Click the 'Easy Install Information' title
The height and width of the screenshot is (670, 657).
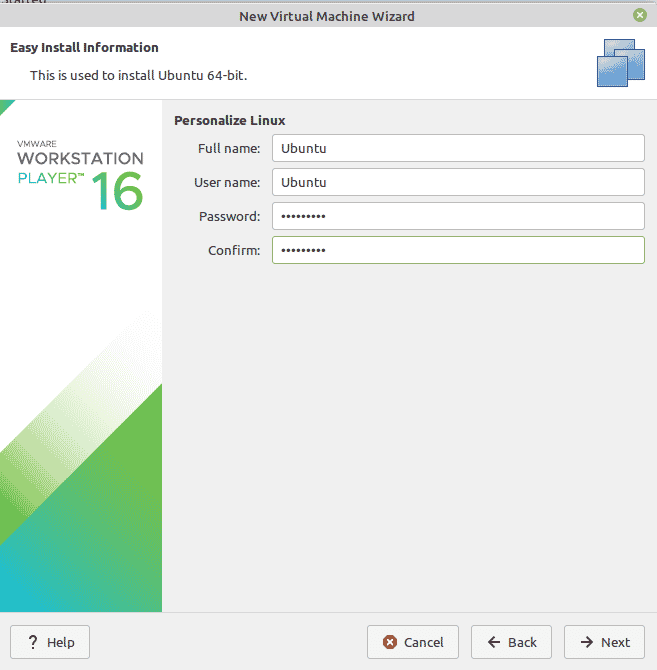(x=84, y=47)
